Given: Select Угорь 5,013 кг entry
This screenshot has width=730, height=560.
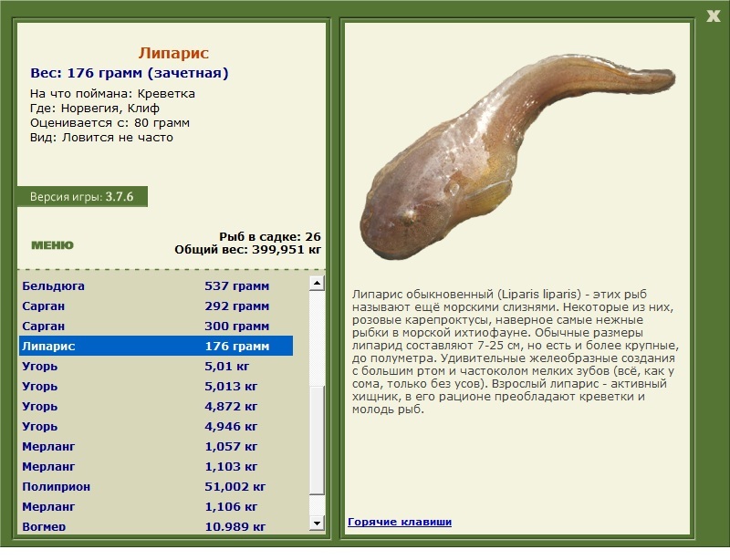Looking at the screenshot, I should point(156,386).
